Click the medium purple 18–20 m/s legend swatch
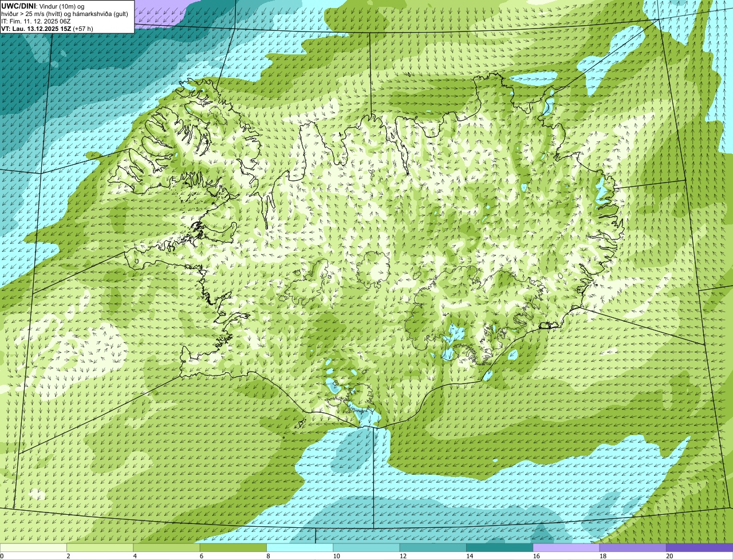 (x=633, y=547)
